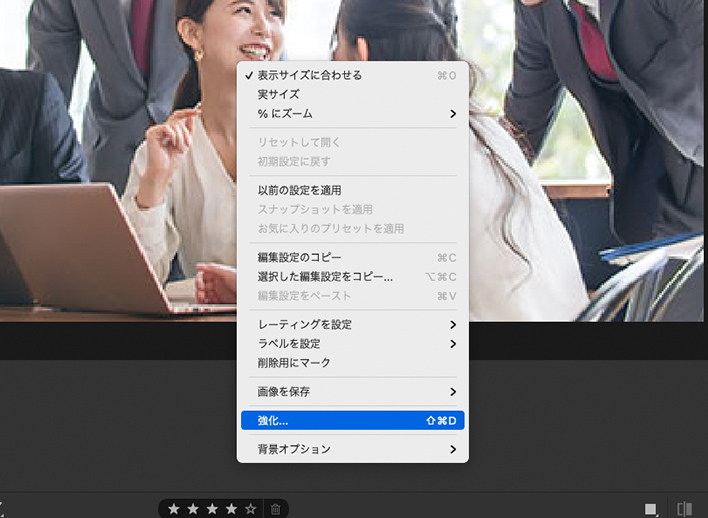
Task: Open the 背景オプション submenu
Action: tap(353, 449)
